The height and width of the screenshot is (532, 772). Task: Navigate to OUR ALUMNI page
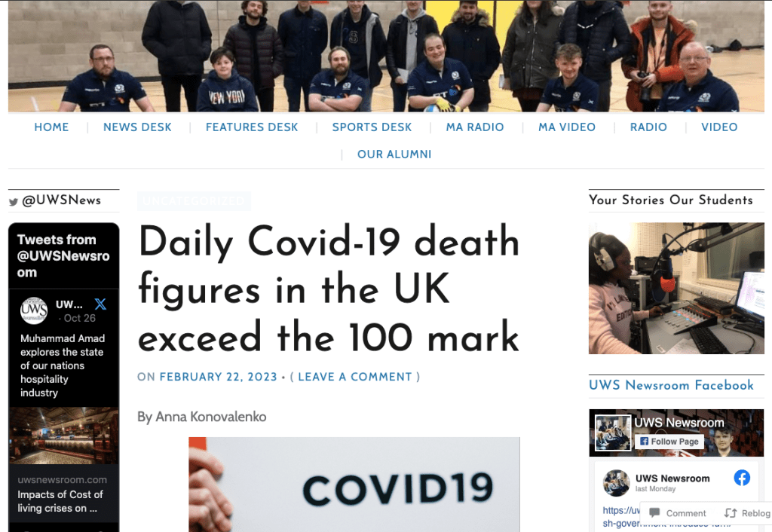pos(394,154)
